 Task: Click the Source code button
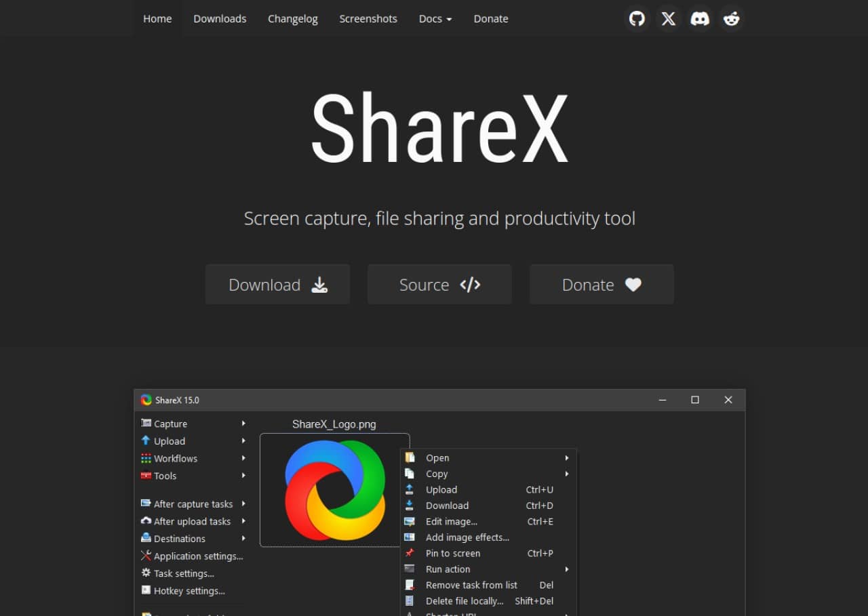tap(439, 285)
